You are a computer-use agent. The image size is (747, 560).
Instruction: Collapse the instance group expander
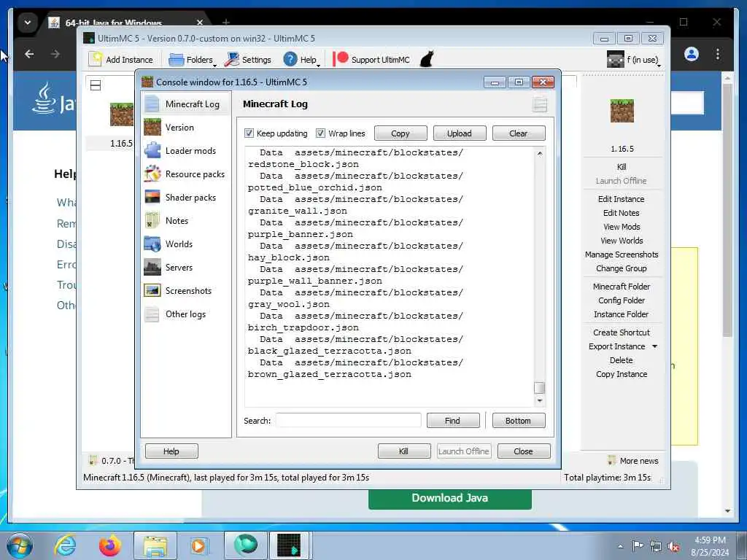click(96, 86)
